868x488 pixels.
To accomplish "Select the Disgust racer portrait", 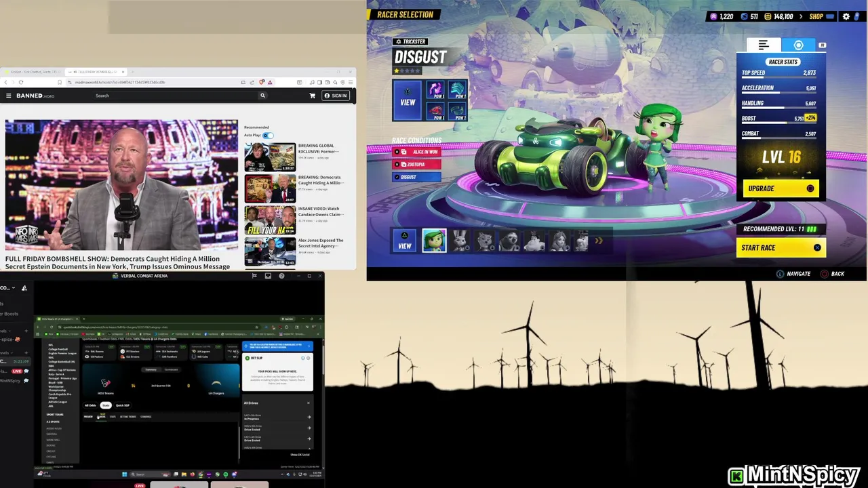I will click(x=434, y=241).
